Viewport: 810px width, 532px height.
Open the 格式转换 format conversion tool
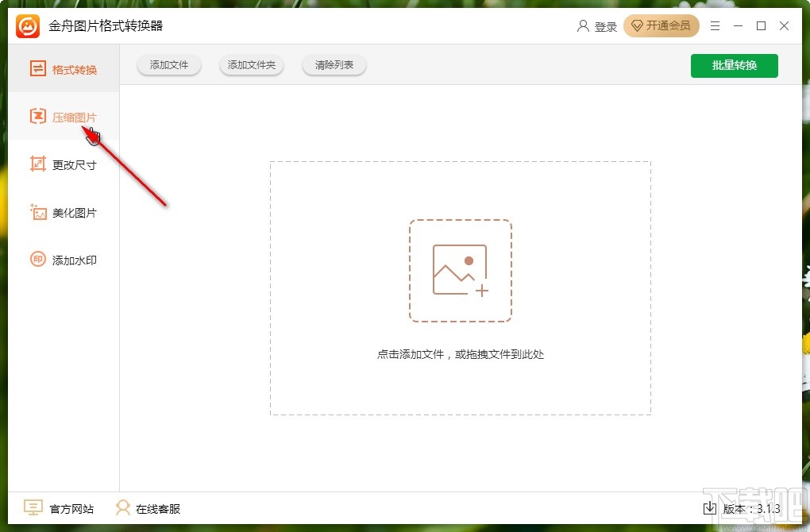click(x=64, y=69)
